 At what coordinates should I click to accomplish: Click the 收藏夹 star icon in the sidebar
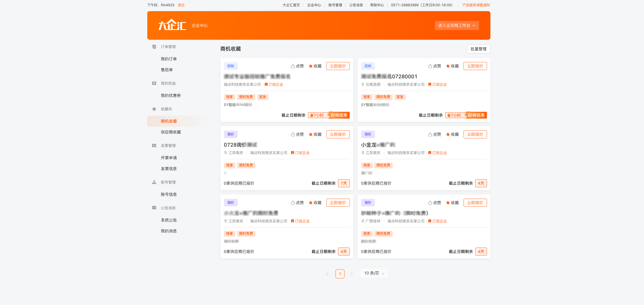click(154, 109)
